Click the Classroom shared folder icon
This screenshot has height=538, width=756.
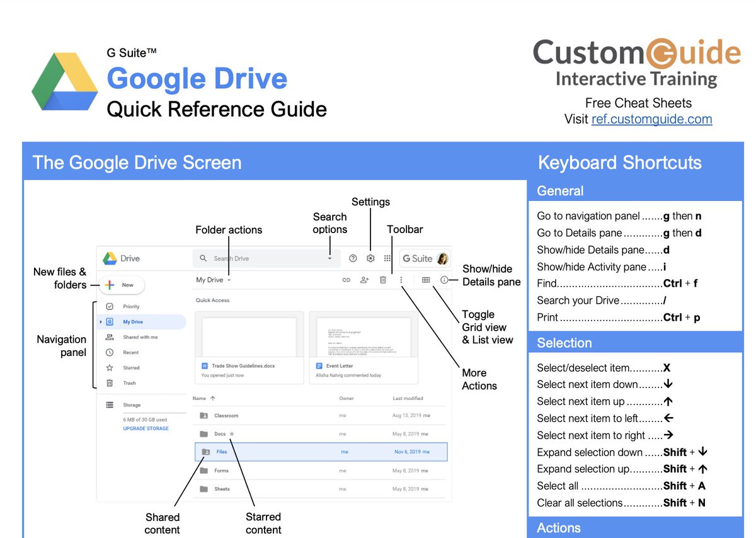203,416
